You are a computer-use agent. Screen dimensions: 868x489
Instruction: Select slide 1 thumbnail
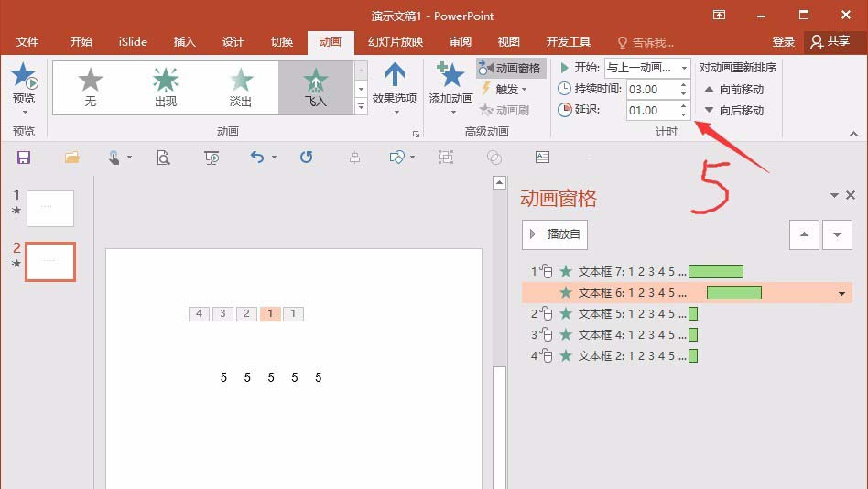(x=49, y=208)
